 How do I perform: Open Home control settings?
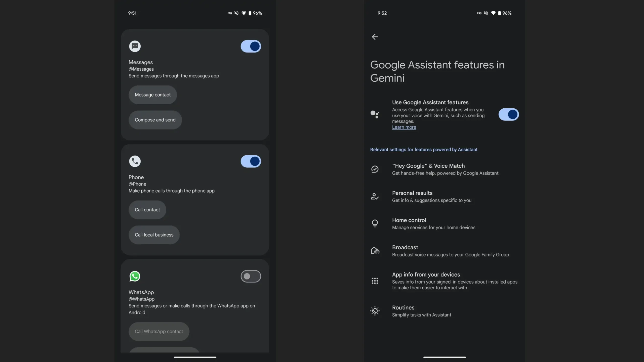coord(445,223)
